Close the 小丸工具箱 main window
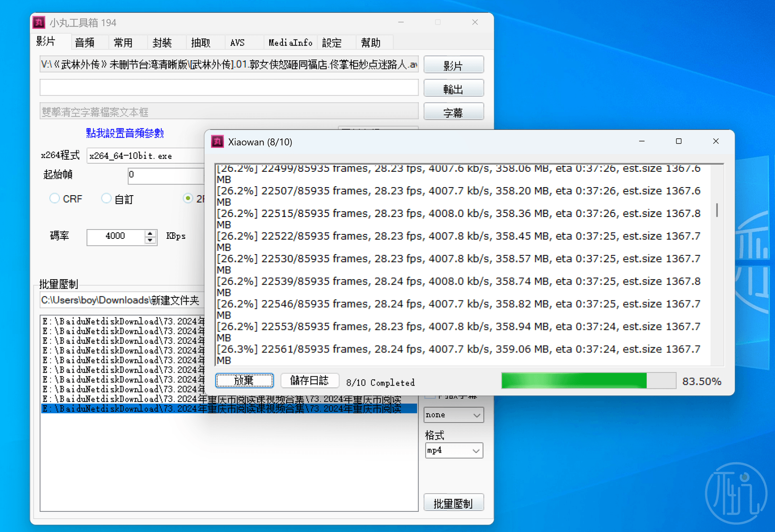 475,22
